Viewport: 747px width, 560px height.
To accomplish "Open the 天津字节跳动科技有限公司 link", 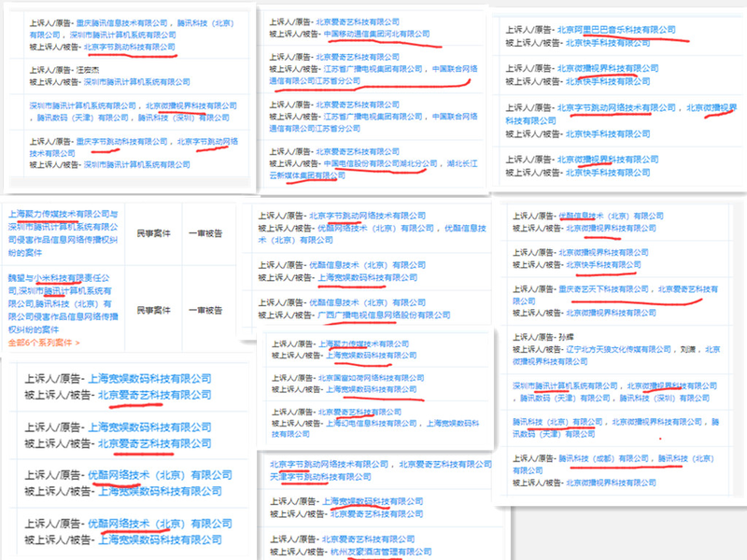I will coord(320,477).
